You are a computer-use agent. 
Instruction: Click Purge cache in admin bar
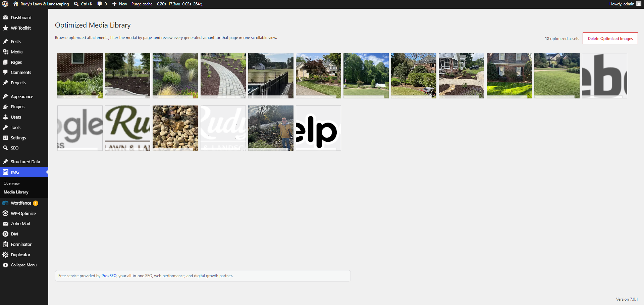[x=142, y=4]
